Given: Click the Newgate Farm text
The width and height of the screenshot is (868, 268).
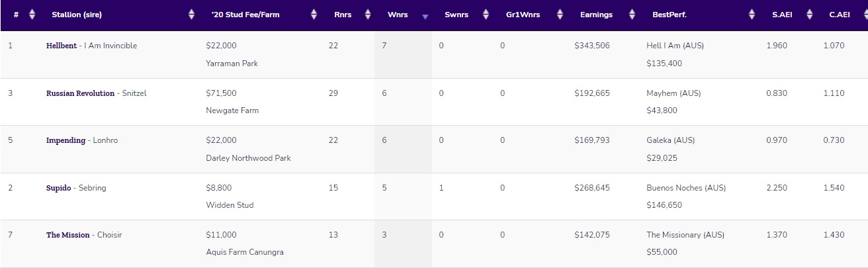Looking at the screenshot, I should [232, 111].
